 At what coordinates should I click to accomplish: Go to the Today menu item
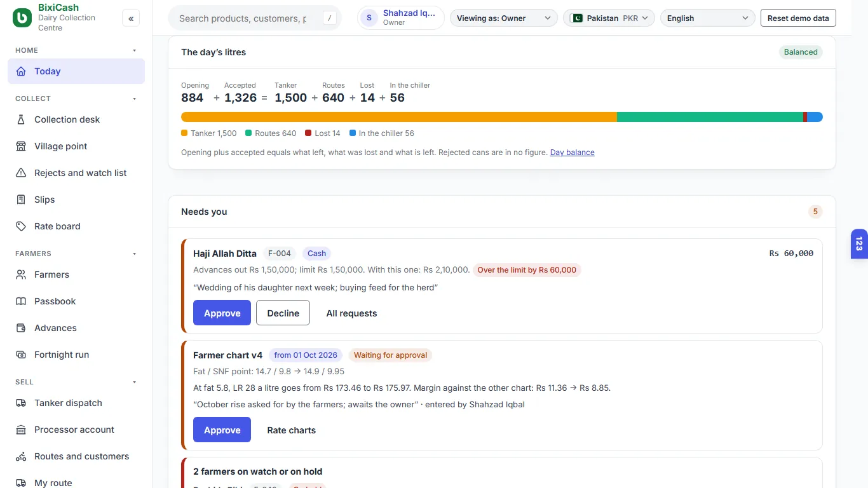coord(76,71)
